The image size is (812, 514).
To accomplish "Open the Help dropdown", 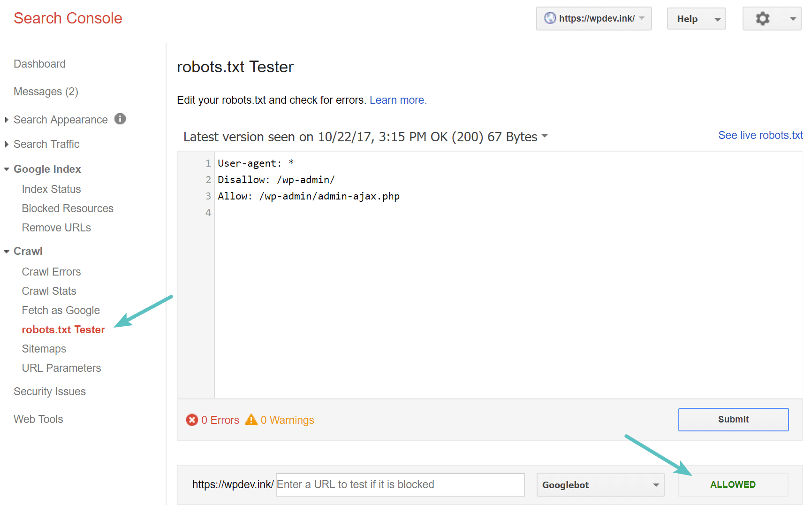I will (696, 18).
